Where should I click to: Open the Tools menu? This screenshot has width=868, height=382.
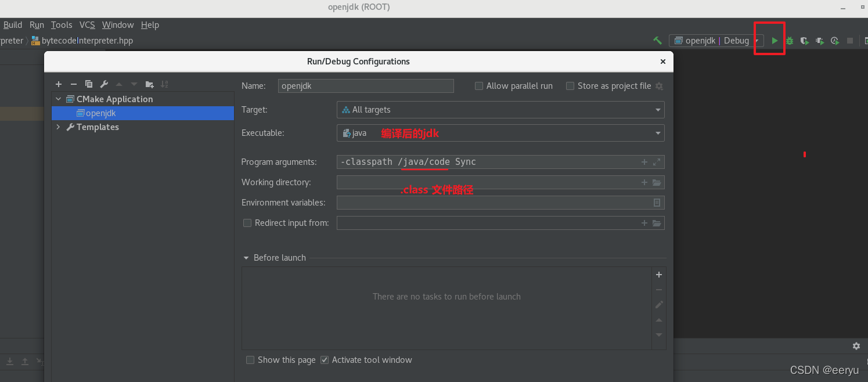[x=62, y=25]
